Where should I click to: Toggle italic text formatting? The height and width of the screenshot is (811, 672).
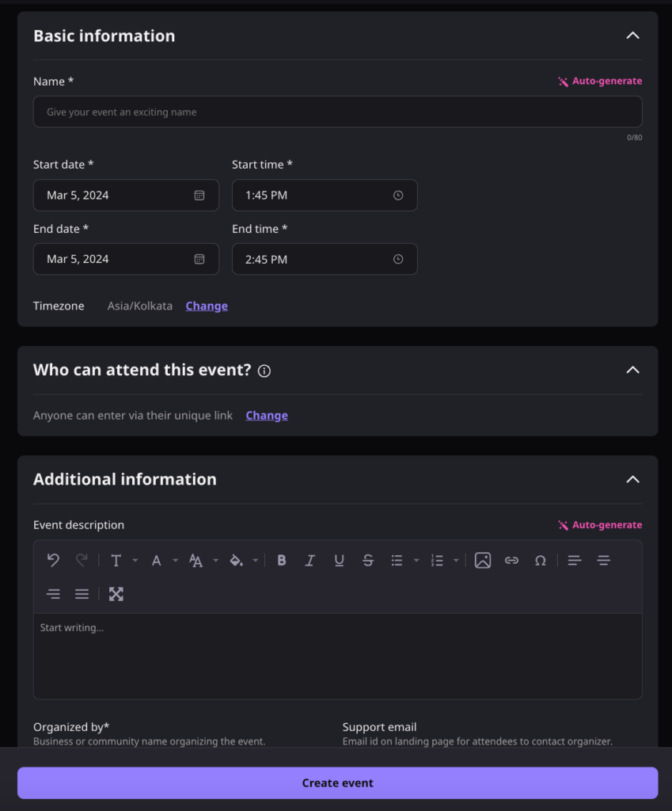(x=310, y=560)
